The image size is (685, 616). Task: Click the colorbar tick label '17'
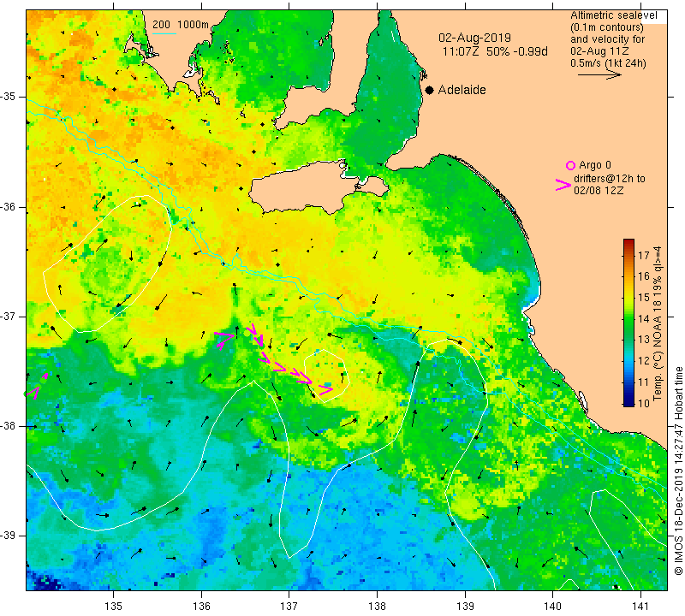click(644, 255)
